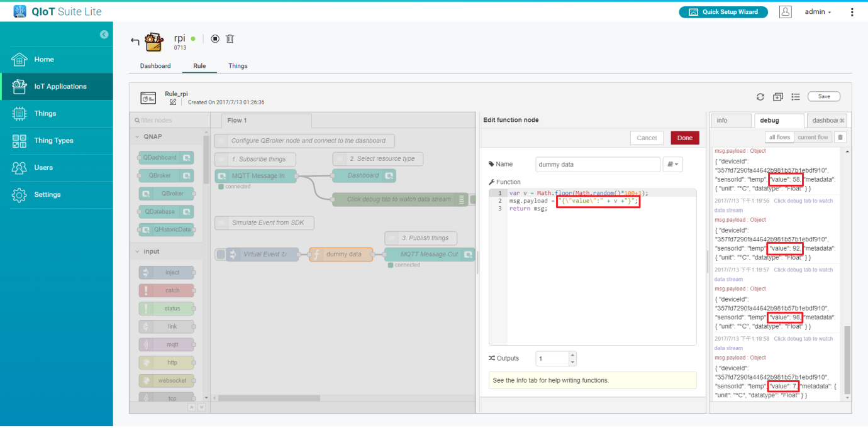Open the vertical three-dot menu at top right
868x428 pixels.
(852, 12)
